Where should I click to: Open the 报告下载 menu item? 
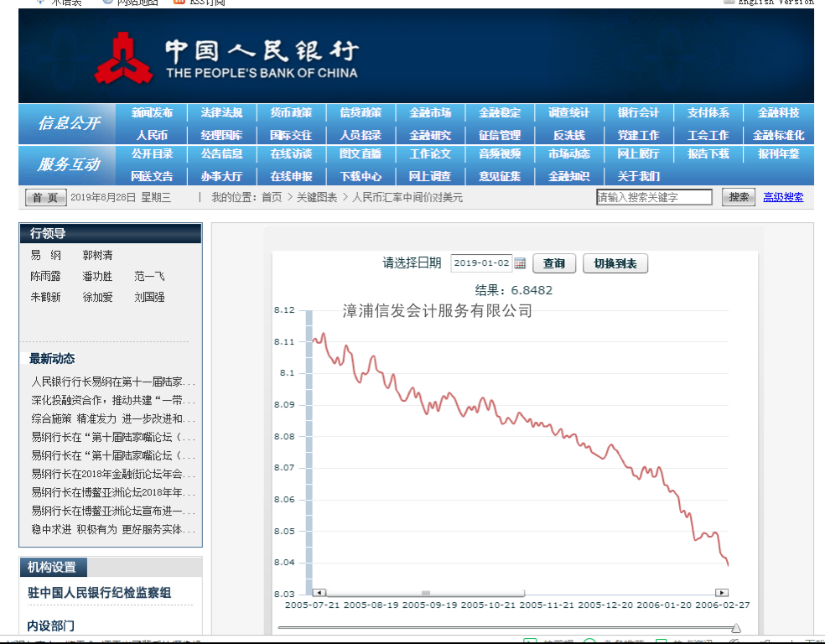tap(708, 153)
